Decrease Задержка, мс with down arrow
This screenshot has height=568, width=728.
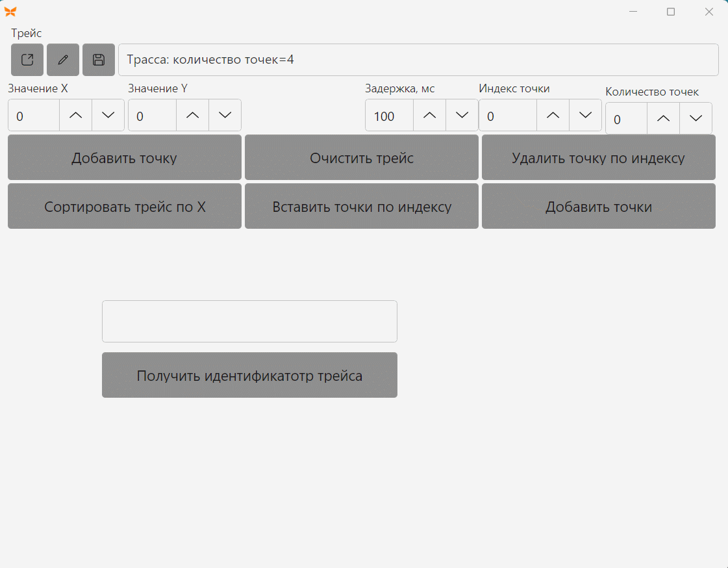coord(462,115)
